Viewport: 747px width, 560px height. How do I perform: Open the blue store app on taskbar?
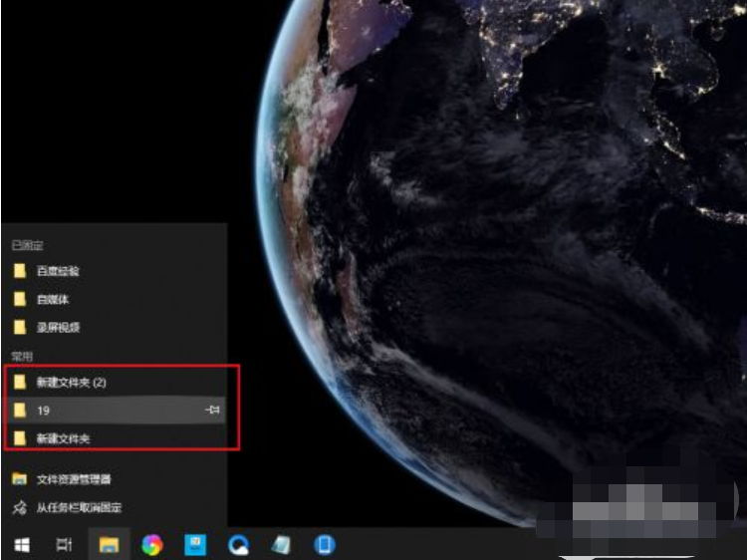195,544
